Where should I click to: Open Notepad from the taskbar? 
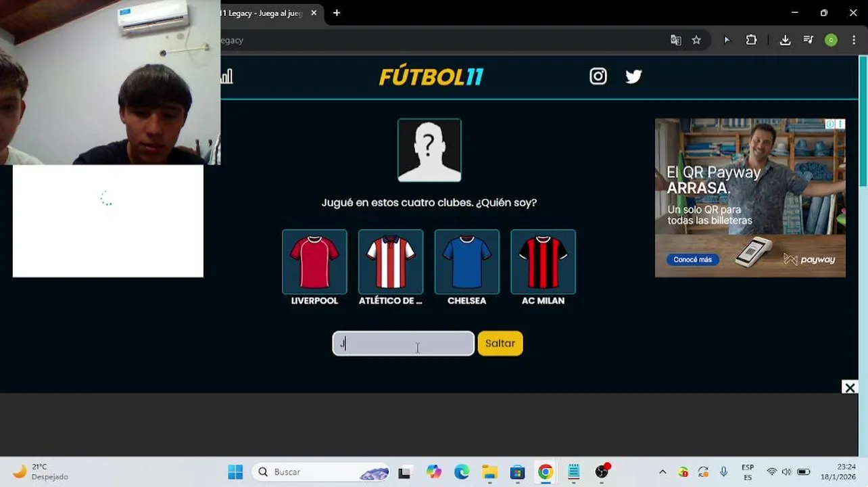(573, 472)
